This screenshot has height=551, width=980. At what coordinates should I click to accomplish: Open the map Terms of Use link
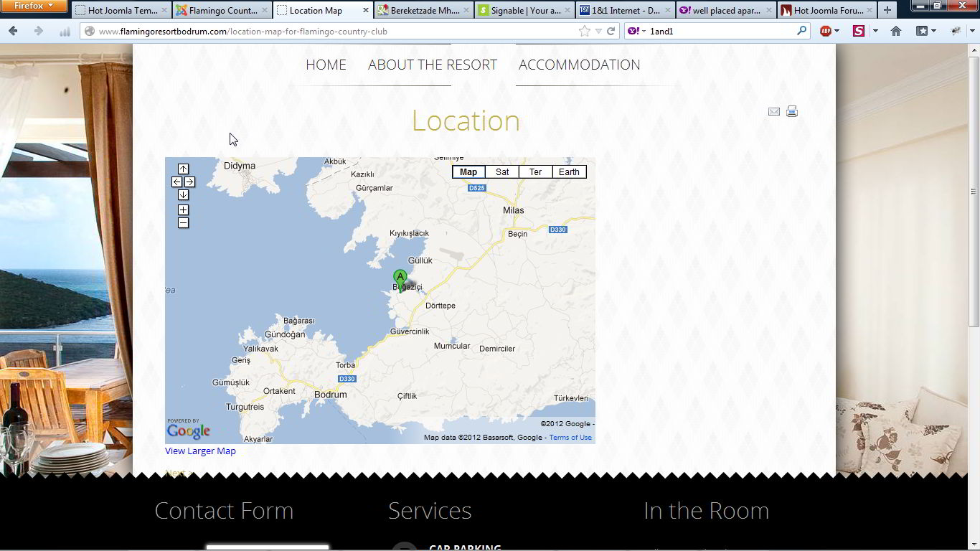(570, 438)
